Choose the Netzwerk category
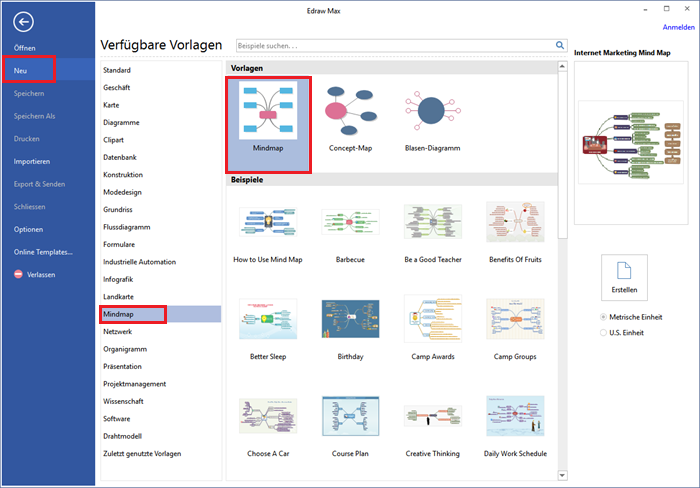The height and width of the screenshot is (488, 700). 117,331
